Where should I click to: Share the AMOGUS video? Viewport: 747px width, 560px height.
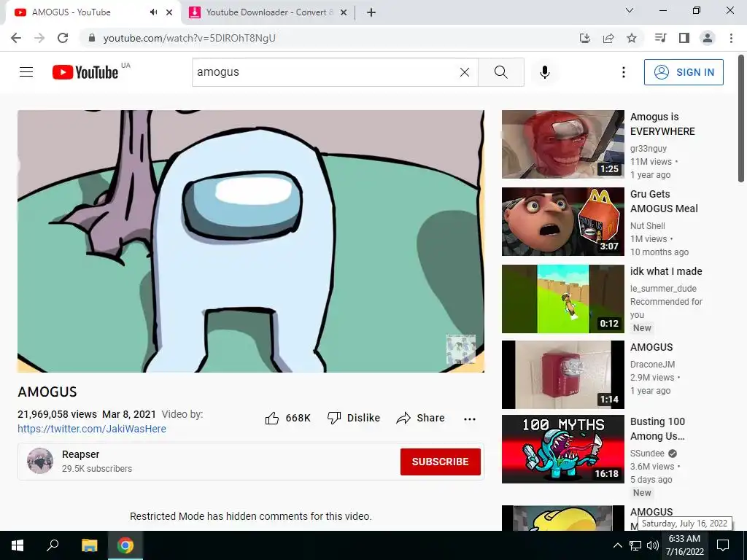click(x=420, y=418)
